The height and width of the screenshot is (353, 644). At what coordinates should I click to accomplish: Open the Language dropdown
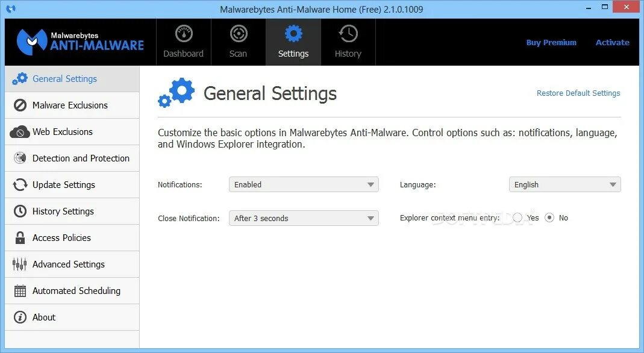564,185
